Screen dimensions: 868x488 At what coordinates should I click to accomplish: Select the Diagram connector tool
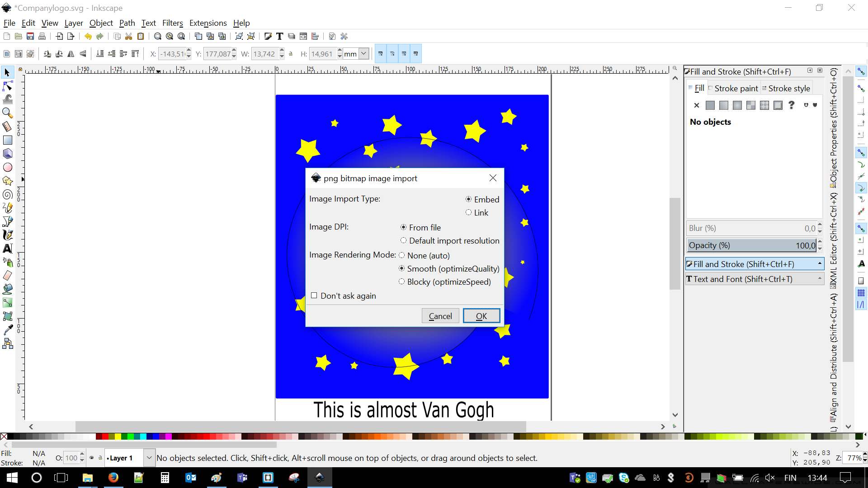click(x=8, y=343)
